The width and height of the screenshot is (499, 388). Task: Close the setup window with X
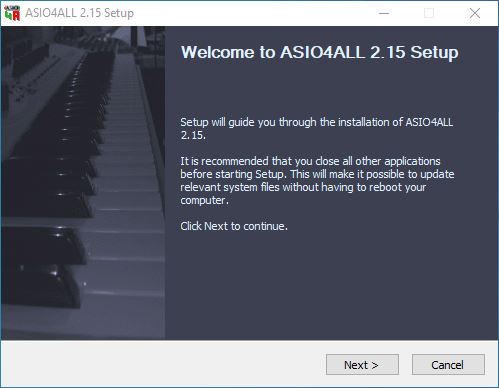[475, 13]
